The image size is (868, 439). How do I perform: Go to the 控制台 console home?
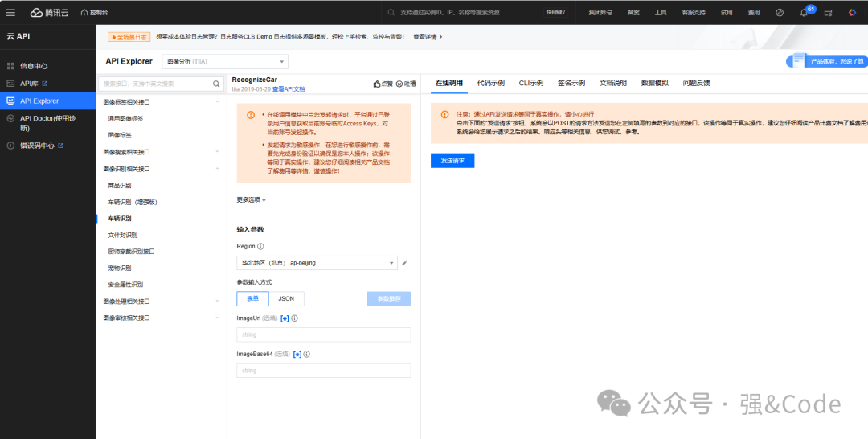point(93,12)
